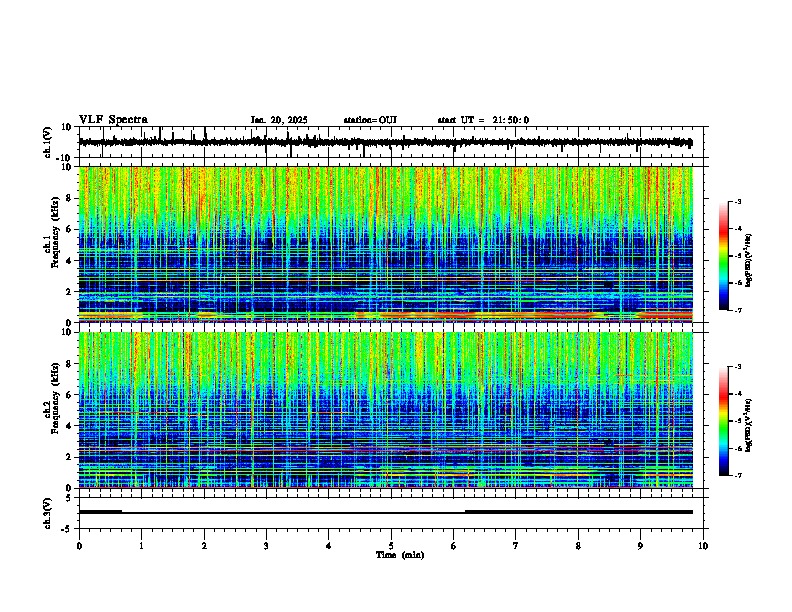Select the "Time (min)" axis label
This screenshot has height=612, width=792.
[400, 555]
